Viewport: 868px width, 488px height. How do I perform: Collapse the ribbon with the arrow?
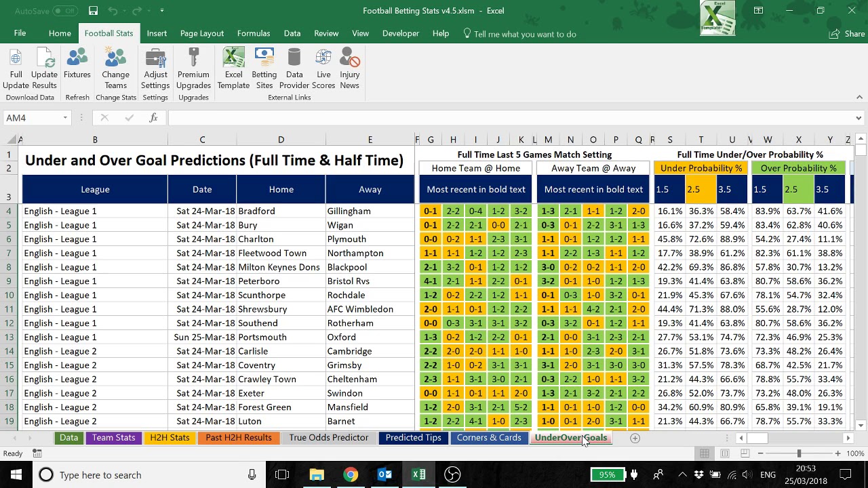coord(859,98)
